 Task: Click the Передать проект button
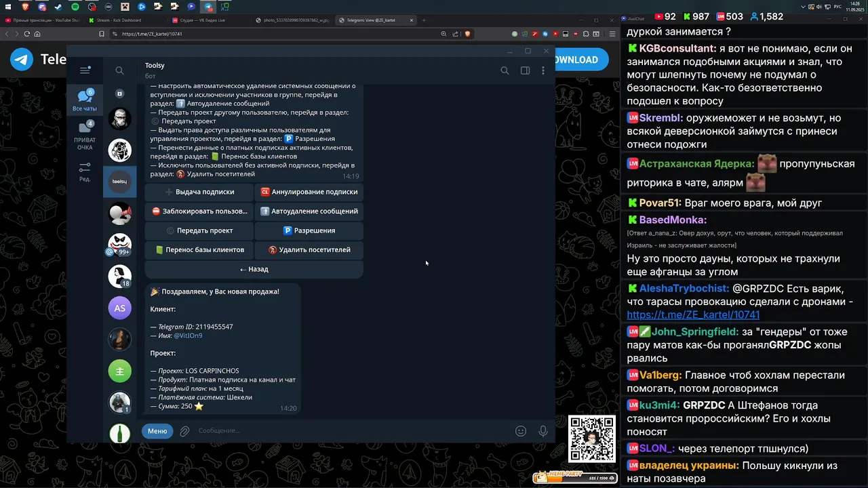[199, 230]
